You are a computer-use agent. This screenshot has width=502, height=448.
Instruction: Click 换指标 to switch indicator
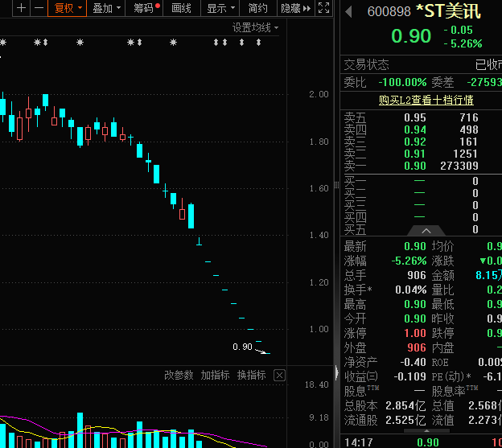pyautogui.click(x=251, y=376)
